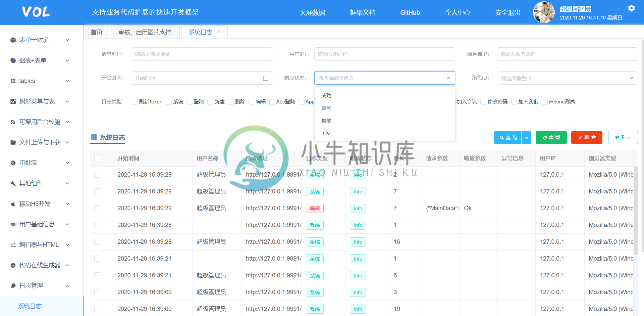644x316 pixels.
Task: Click the 表单一对多 cube icon
Action: click(13, 40)
